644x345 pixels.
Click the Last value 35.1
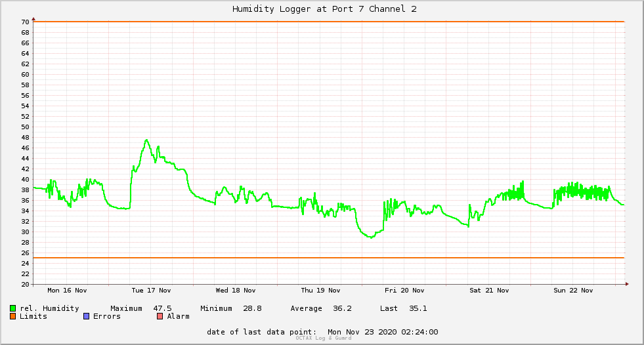click(418, 308)
